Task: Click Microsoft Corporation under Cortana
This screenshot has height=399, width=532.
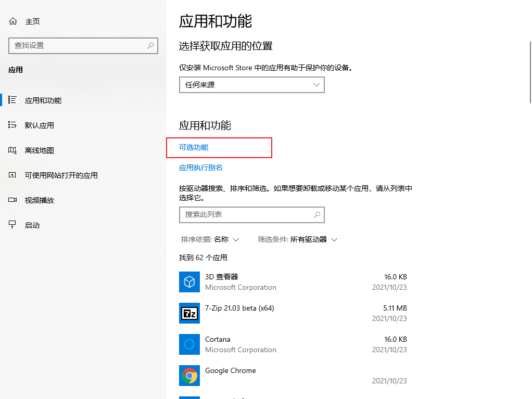Action: (240, 350)
